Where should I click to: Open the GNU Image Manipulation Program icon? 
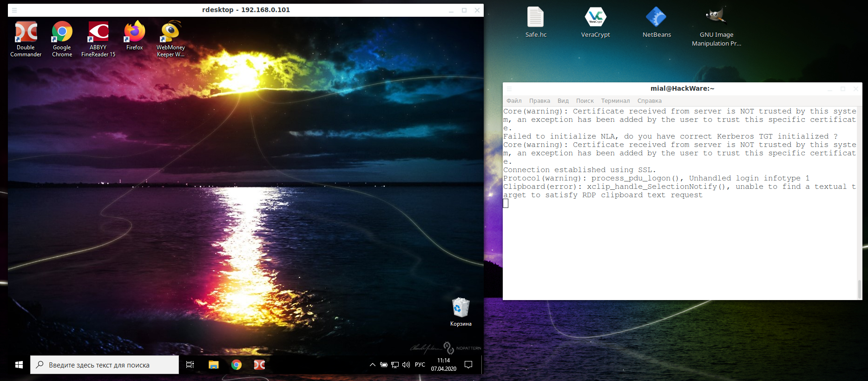pos(716,18)
